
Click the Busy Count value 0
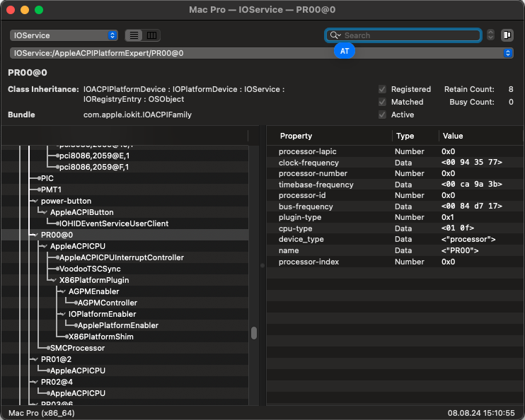(x=511, y=102)
